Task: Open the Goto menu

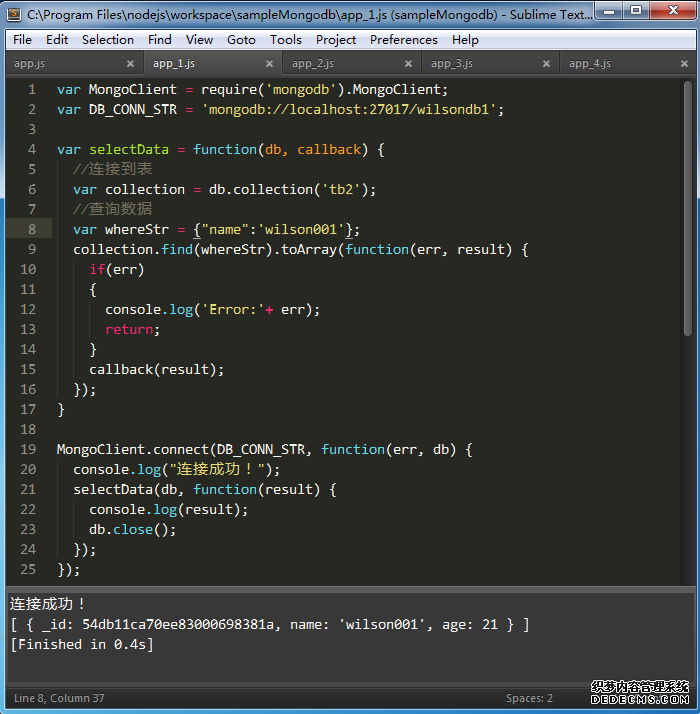Action: point(241,40)
